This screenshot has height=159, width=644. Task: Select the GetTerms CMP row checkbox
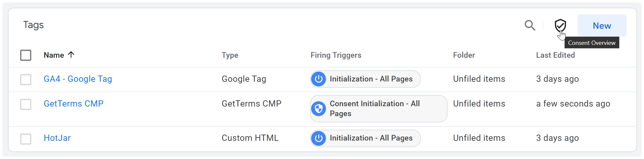[26, 104]
